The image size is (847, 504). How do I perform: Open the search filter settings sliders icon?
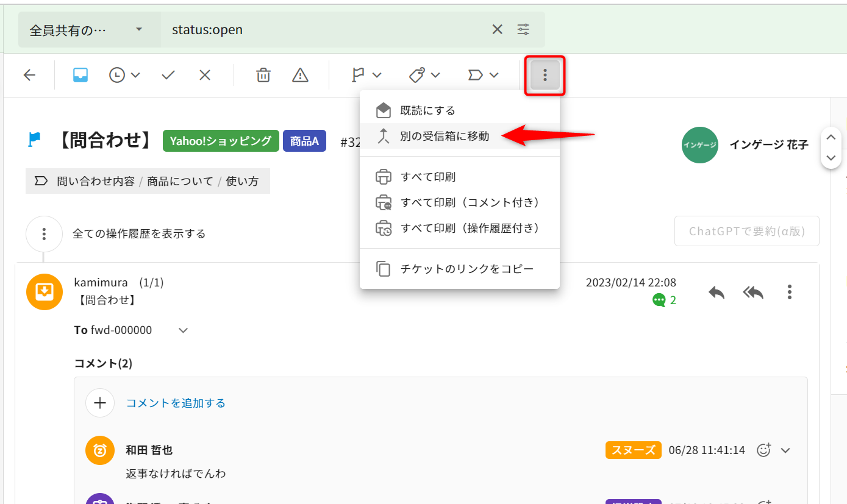[523, 29]
